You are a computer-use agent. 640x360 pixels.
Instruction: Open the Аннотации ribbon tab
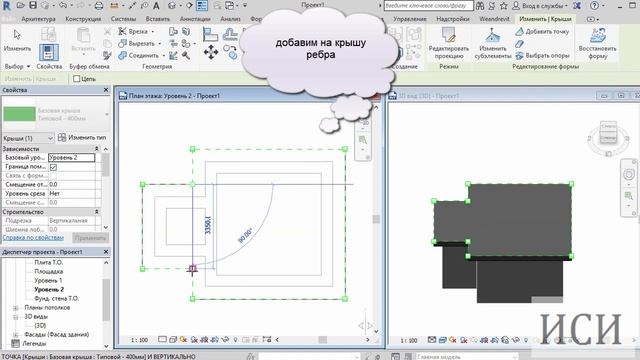pyautogui.click(x=195, y=19)
